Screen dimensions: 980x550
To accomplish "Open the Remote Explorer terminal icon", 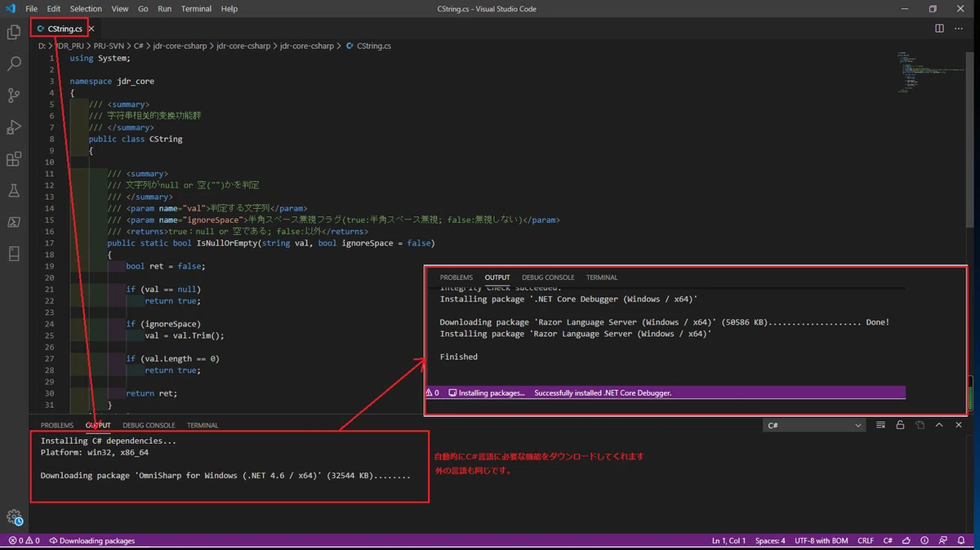I will click(x=14, y=222).
